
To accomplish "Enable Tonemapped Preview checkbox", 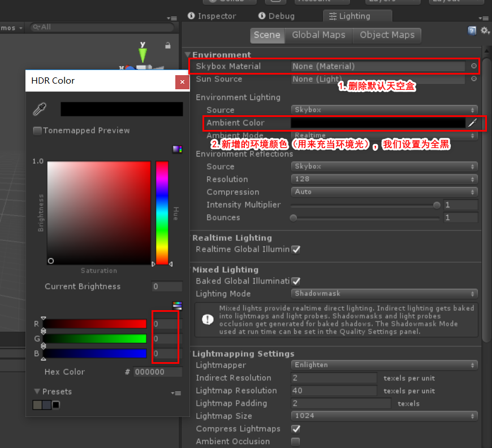I will tap(37, 131).
